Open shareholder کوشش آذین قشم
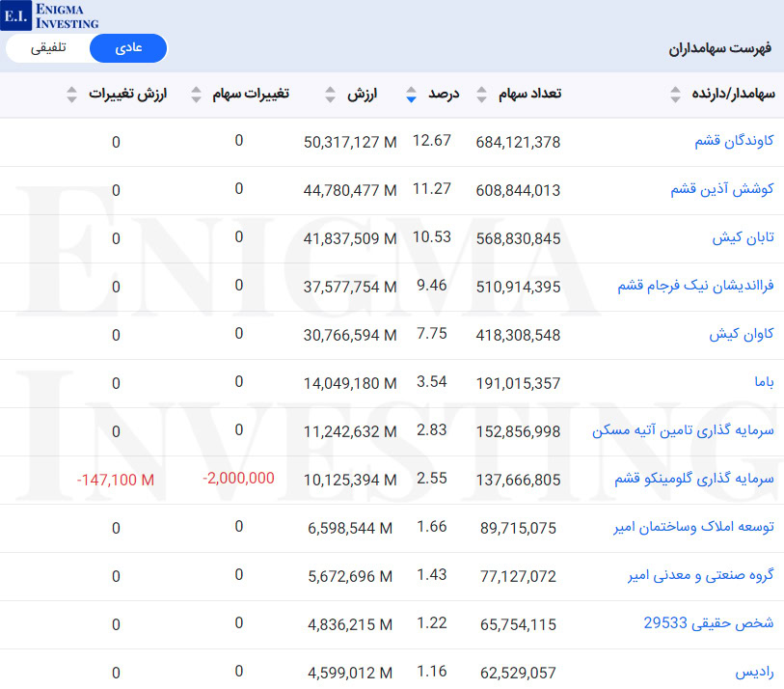Viewport: 784px width, 689px height. coord(722,190)
